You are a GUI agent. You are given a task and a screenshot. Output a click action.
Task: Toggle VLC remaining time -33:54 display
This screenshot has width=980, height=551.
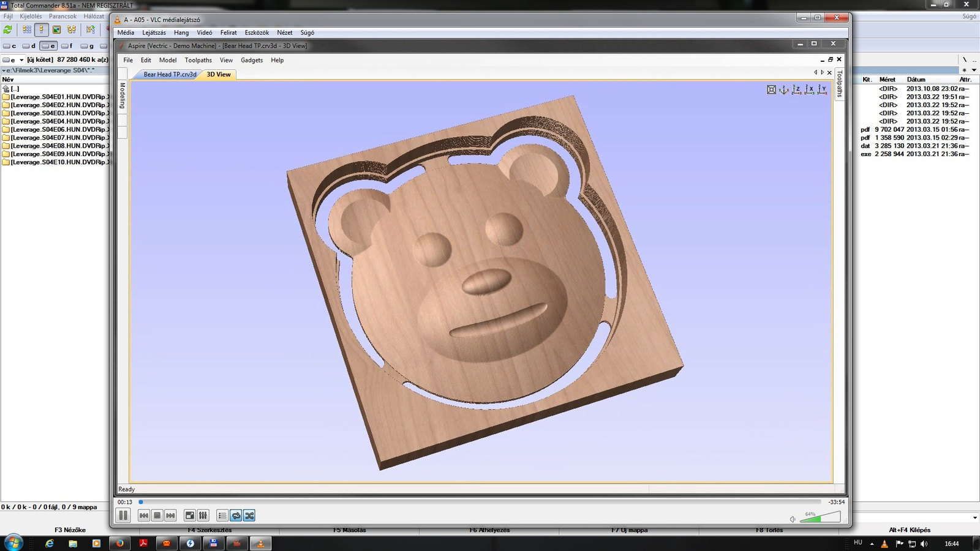[836, 502]
